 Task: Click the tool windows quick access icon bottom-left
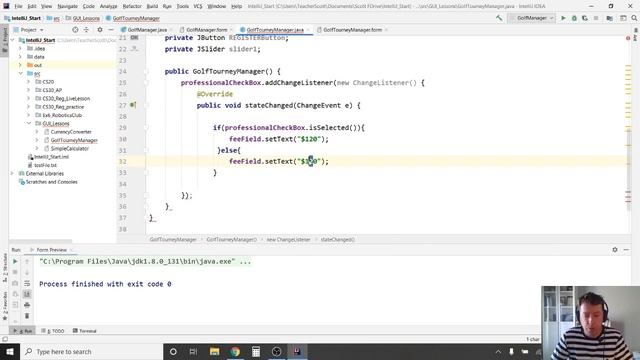pos(5,339)
